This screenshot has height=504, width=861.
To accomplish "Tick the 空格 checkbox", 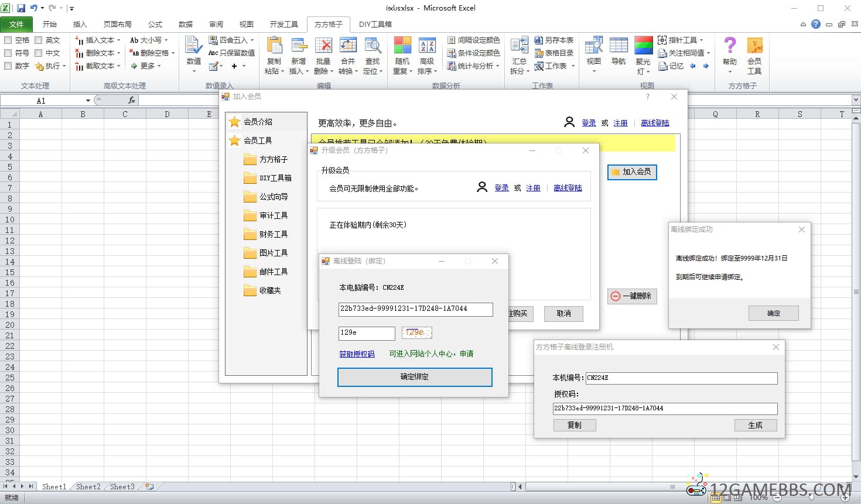I will click(x=8, y=40).
